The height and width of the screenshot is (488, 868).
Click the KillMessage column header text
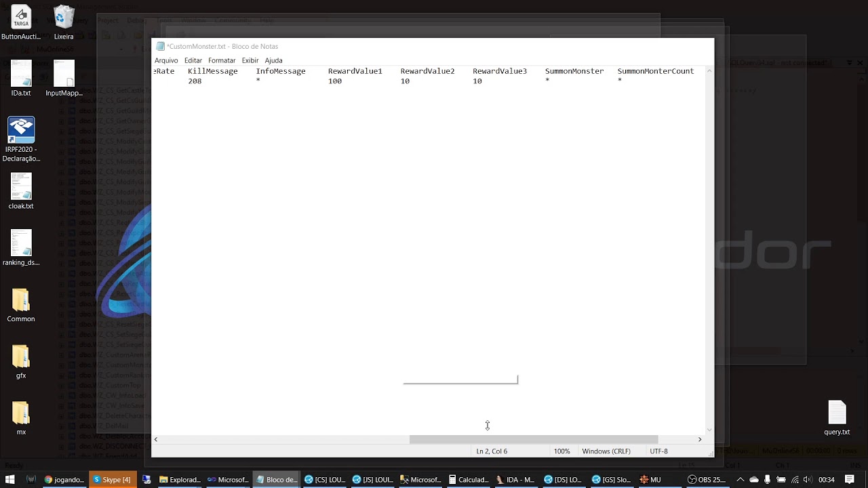coord(213,71)
